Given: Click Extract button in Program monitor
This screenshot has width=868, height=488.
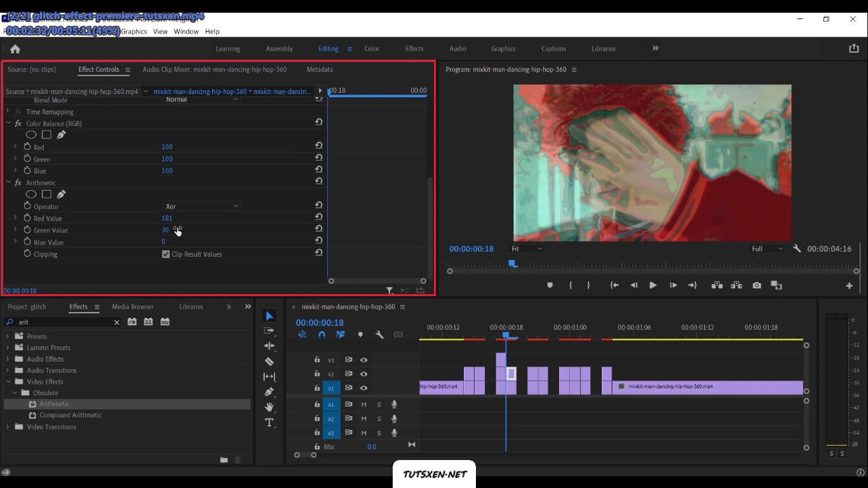Looking at the screenshot, I should (x=736, y=285).
